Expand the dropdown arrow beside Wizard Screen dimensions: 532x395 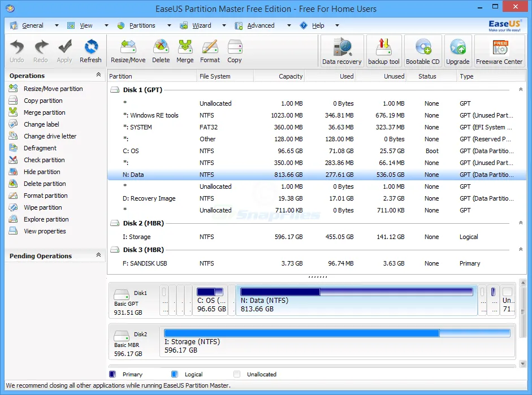coord(224,25)
